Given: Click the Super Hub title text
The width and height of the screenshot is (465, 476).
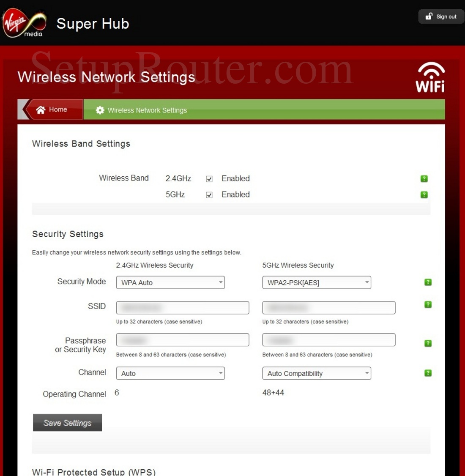Looking at the screenshot, I should click(x=93, y=24).
